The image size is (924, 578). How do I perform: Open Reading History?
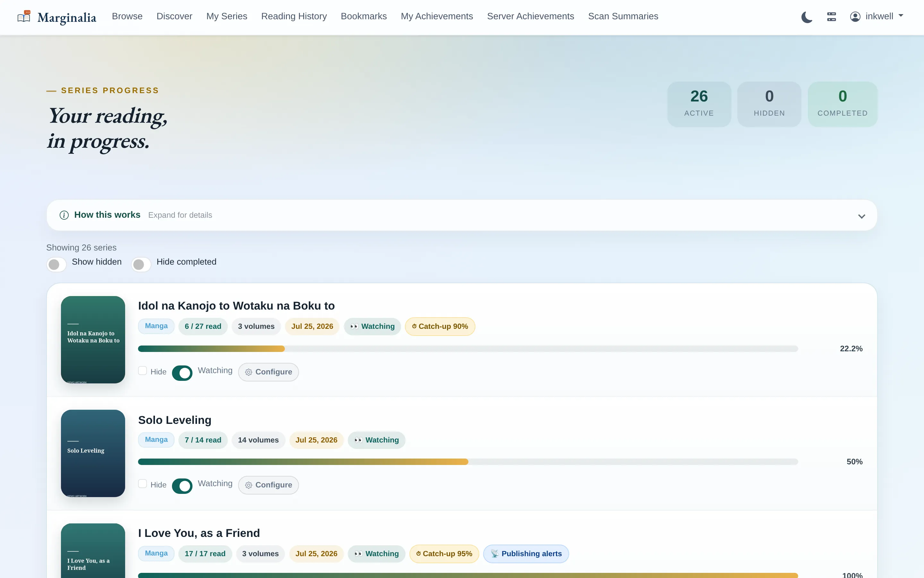click(x=294, y=16)
